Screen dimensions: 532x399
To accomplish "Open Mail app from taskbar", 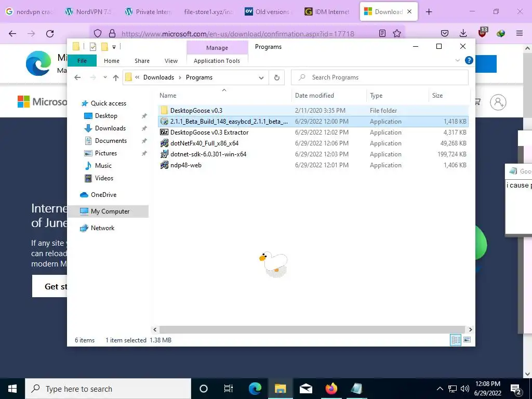I will 305,389.
